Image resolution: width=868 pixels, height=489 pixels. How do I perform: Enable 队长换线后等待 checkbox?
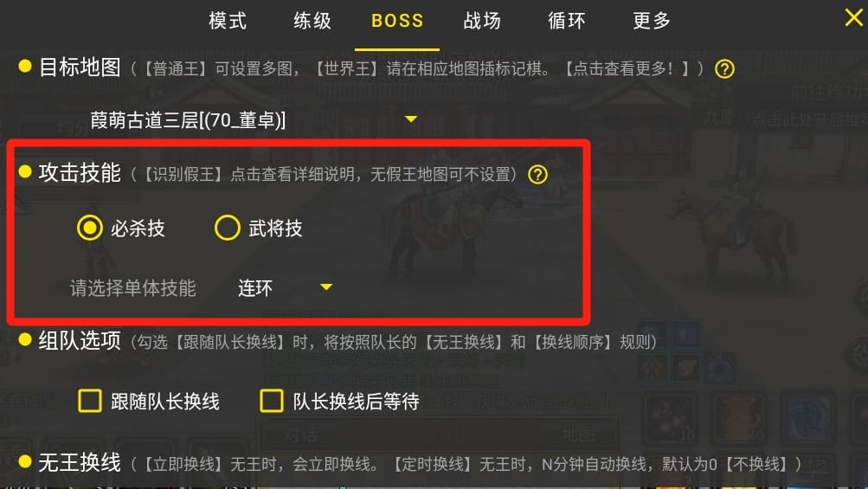pos(271,401)
